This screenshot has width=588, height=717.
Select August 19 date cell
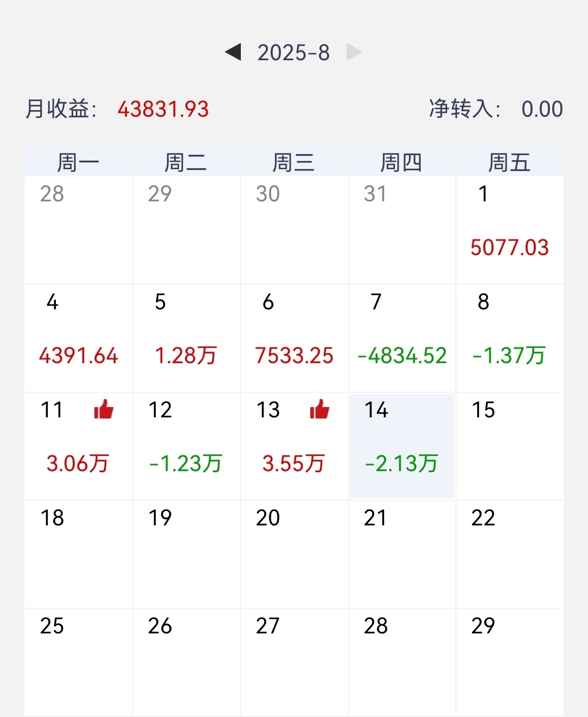(186, 554)
